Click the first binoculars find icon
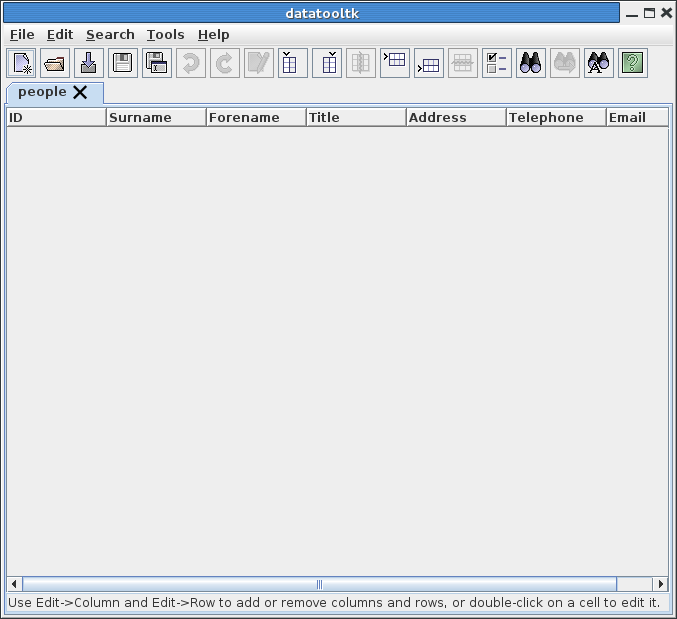This screenshot has height=619, width=677. pos(530,63)
